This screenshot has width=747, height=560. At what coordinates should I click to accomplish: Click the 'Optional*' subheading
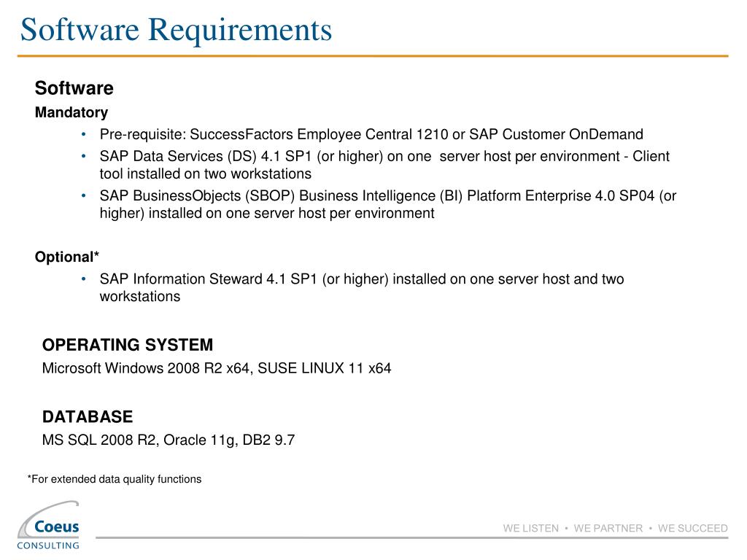tap(66, 257)
